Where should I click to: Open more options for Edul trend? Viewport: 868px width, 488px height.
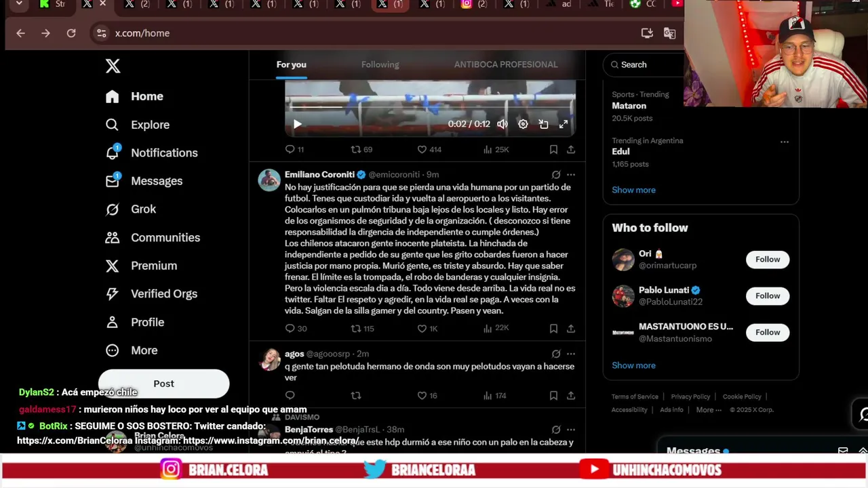(785, 142)
